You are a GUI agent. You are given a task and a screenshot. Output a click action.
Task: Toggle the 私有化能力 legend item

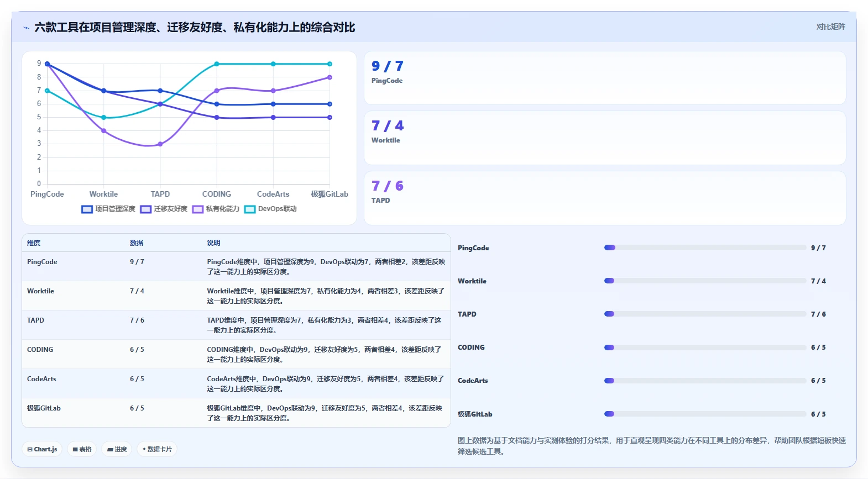pos(216,209)
